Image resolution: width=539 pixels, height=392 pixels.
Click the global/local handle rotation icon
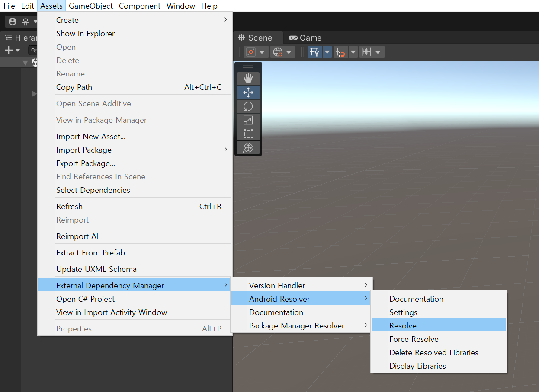[x=278, y=52]
